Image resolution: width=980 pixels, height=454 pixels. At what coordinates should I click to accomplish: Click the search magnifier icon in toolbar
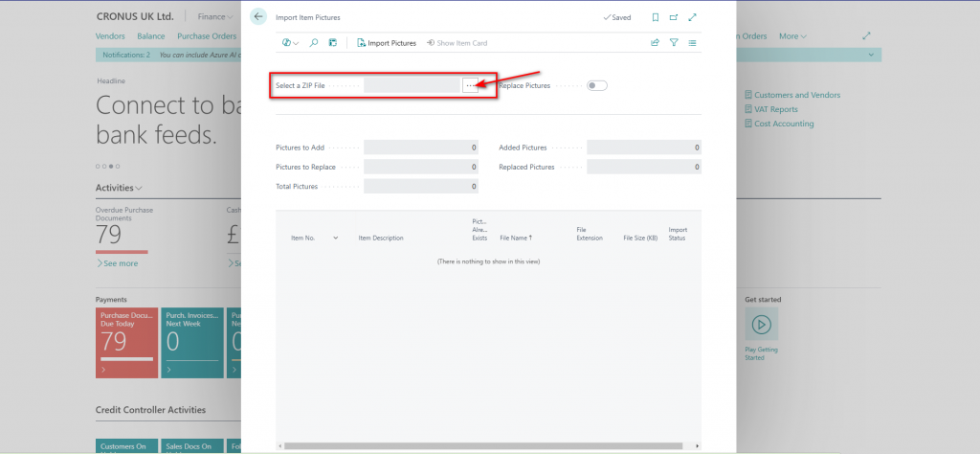click(x=313, y=43)
